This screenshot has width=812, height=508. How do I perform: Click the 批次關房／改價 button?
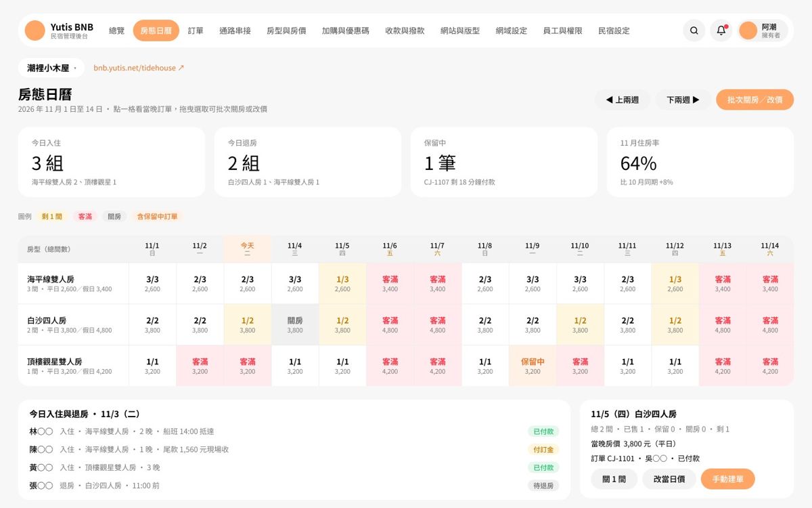click(754, 100)
